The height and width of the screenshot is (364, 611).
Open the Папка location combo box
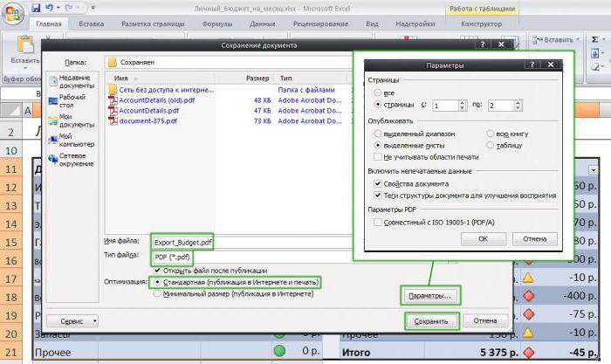(x=230, y=62)
